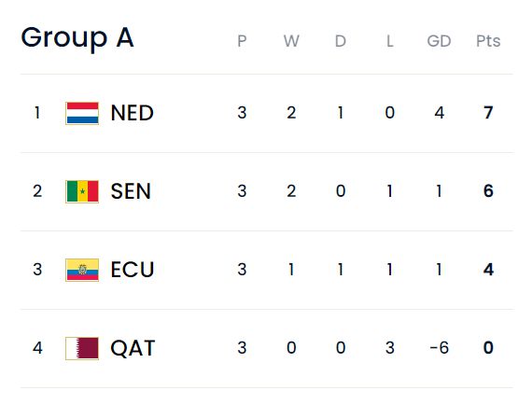
Task: Select the QAT team name
Action: point(133,348)
